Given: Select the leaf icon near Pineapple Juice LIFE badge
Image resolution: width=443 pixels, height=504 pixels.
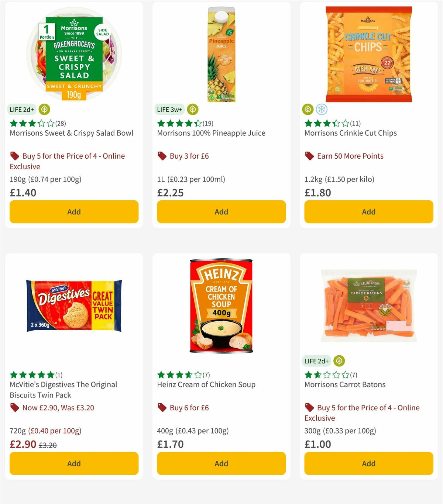Looking at the screenshot, I should pos(192,110).
